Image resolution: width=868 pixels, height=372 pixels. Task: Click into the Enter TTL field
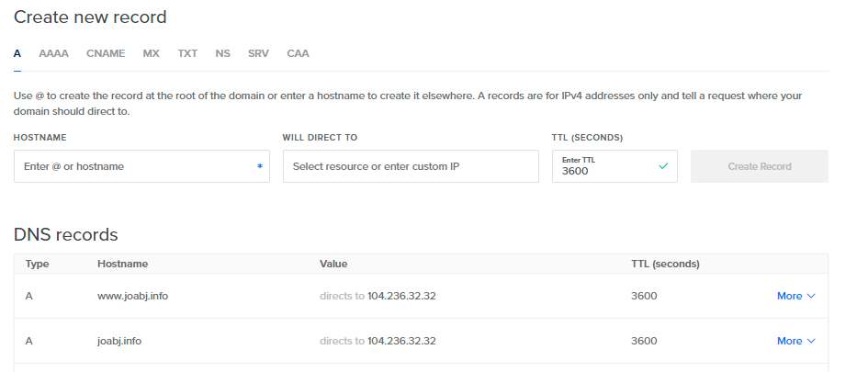click(x=614, y=166)
